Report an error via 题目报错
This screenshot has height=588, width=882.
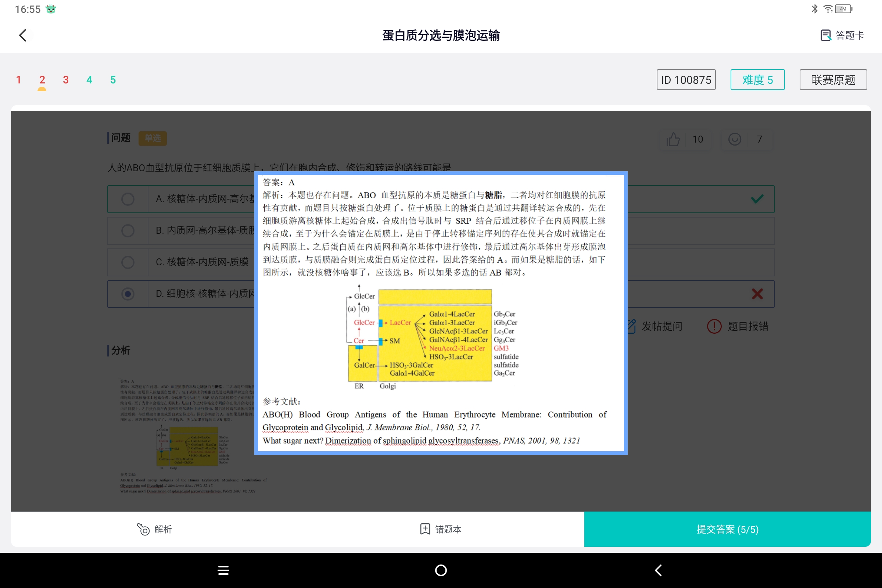[x=738, y=326]
